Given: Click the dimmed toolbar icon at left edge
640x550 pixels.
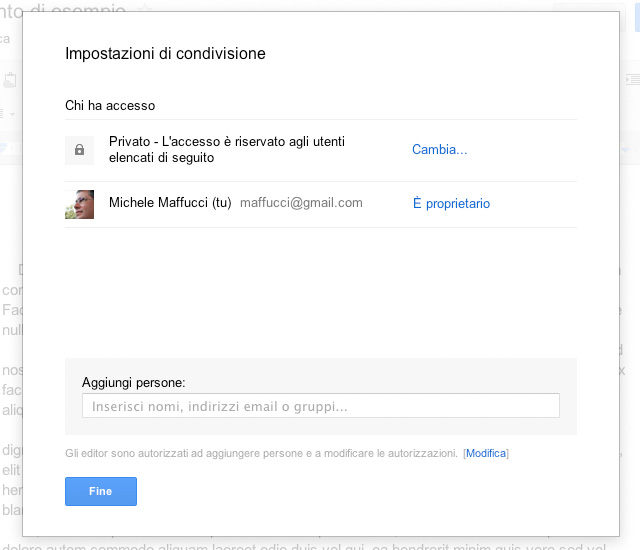Looking at the screenshot, I should (10, 80).
